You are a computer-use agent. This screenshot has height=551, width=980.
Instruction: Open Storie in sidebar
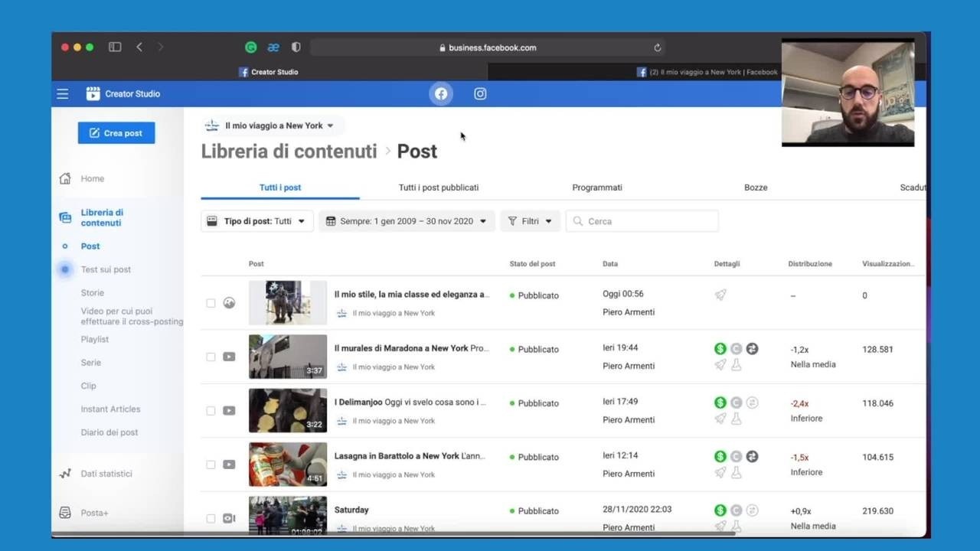93,293
